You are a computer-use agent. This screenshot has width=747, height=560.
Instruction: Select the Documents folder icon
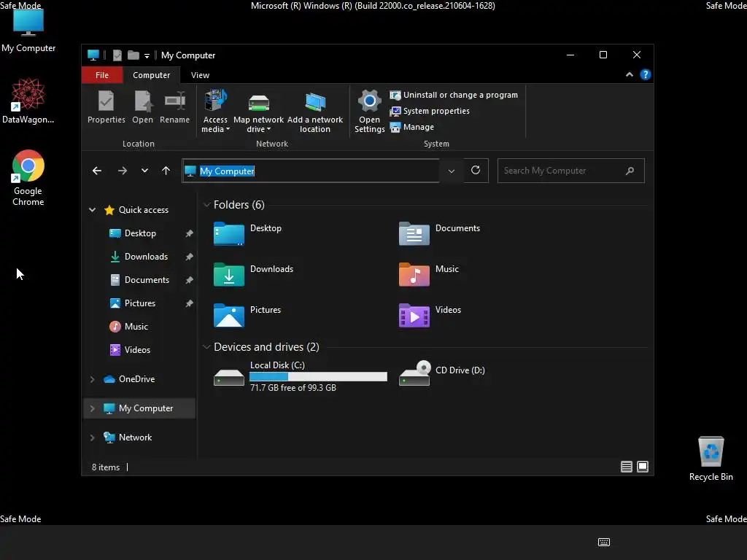[414, 234]
